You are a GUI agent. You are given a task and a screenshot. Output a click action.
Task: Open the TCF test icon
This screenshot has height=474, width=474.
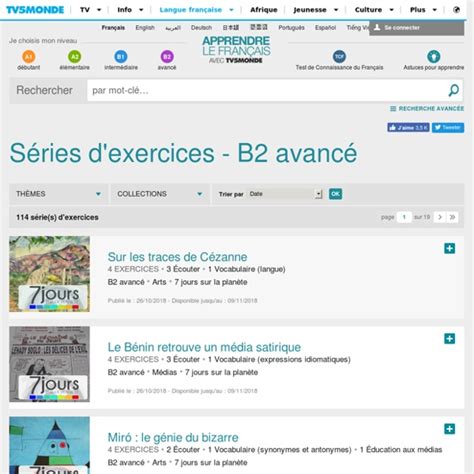(339, 57)
